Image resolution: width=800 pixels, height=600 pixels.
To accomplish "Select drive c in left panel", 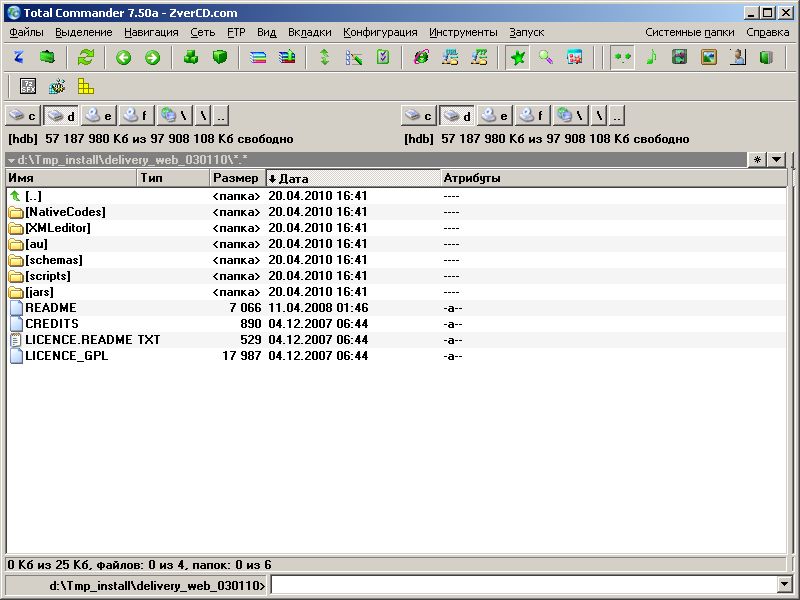I will pyautogui.click(x=23, y=116).
